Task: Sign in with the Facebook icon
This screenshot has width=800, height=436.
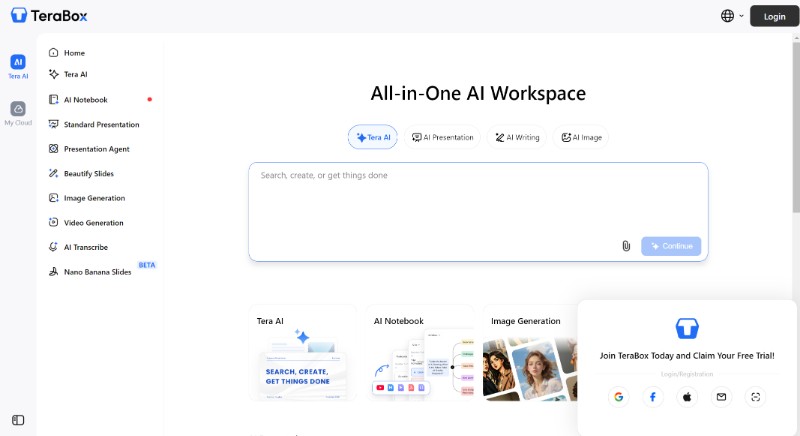Action: tap(653, 397)
